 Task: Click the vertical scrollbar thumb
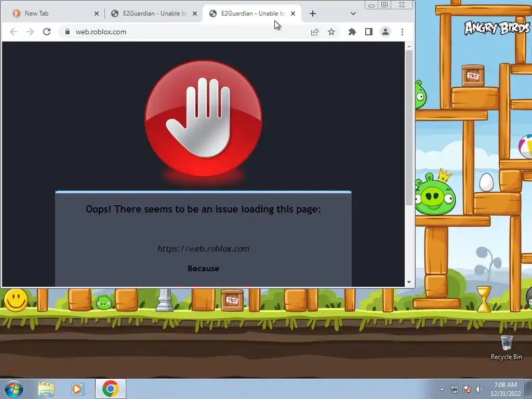409,128
